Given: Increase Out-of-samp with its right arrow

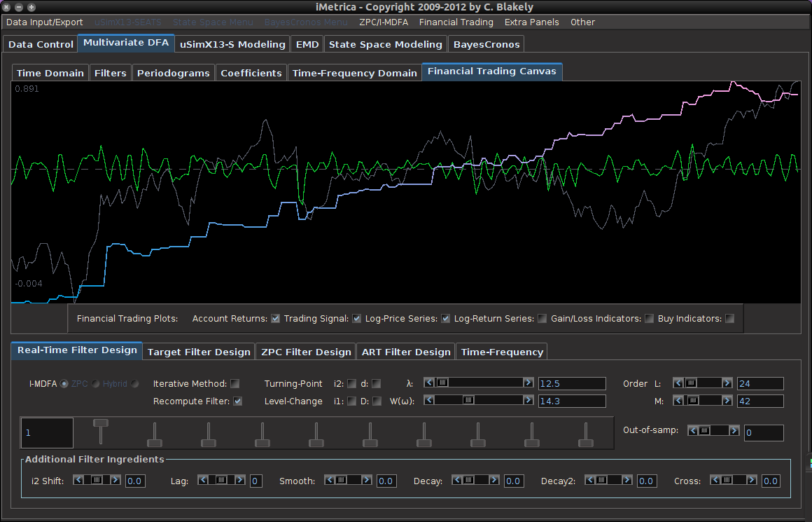Looking at the screenshot, I should click(734, 430).
